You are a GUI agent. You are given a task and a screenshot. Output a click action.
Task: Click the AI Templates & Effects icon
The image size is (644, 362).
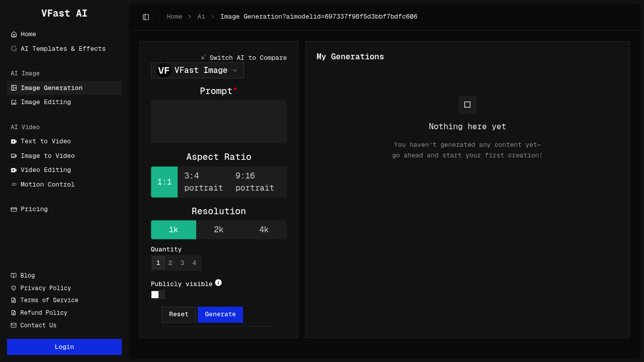pos(13,48)
